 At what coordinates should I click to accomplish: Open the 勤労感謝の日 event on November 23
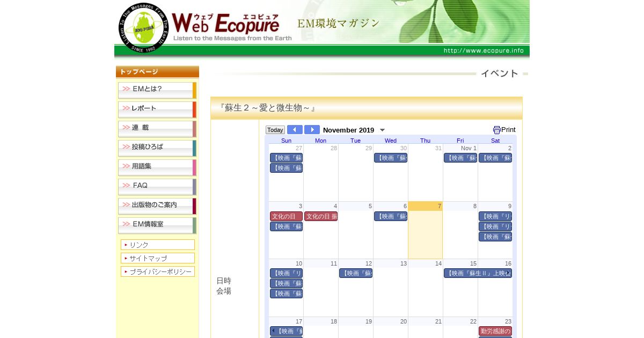[495, 331]
